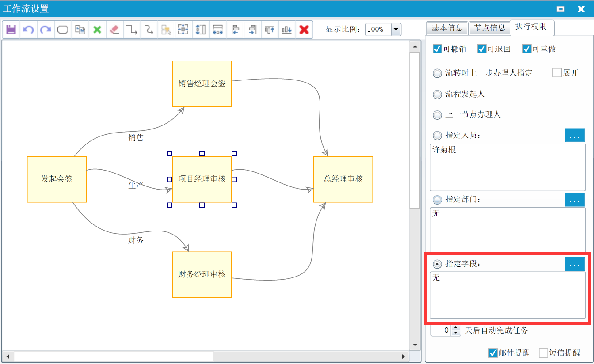Viewport: 594px width, 364px height.
Task: Save the workflow with the floppy disk icon
Action: coord(11,30)
